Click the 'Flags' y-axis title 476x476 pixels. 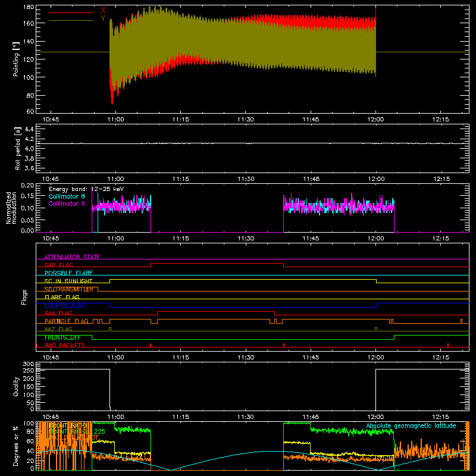[x=24, y=297]
